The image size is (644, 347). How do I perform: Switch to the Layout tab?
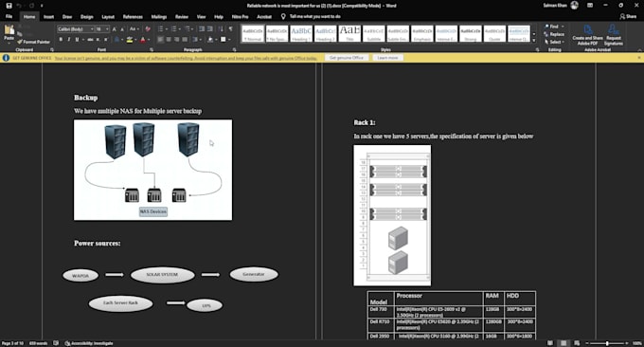tap(108, 16)
